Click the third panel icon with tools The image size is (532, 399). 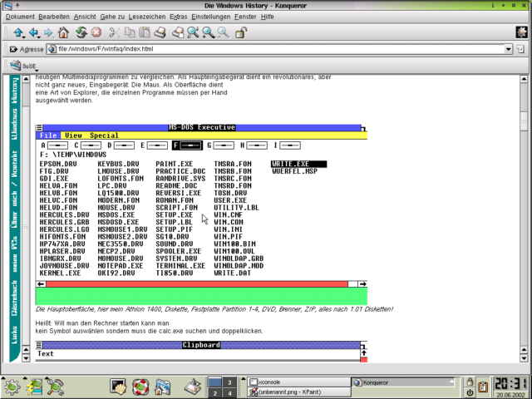pyautogui.click(x=55, y=387)
